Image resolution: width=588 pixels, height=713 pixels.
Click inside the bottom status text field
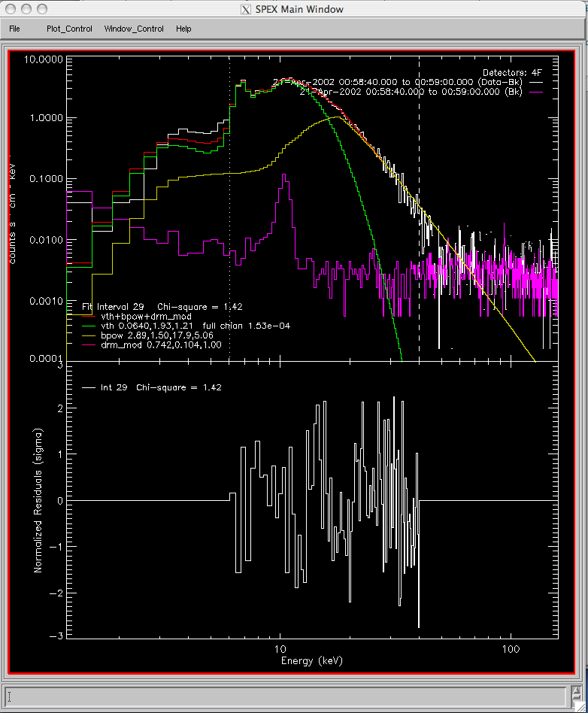point(286,695)
